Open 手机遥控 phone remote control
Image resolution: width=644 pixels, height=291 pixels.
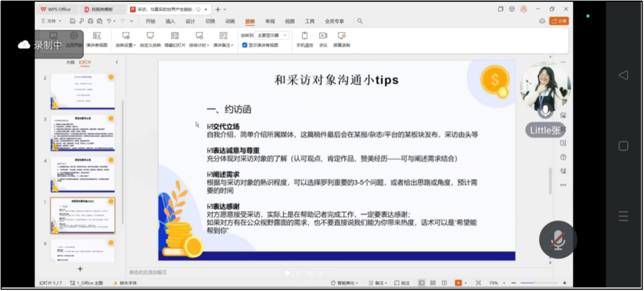point(304,39)
